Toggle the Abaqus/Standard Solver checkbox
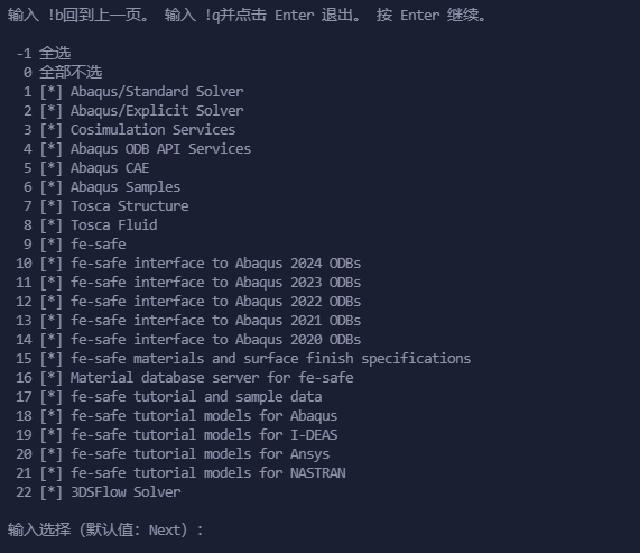The height and width of the screenshot is (553, 640). coord(51,92)
